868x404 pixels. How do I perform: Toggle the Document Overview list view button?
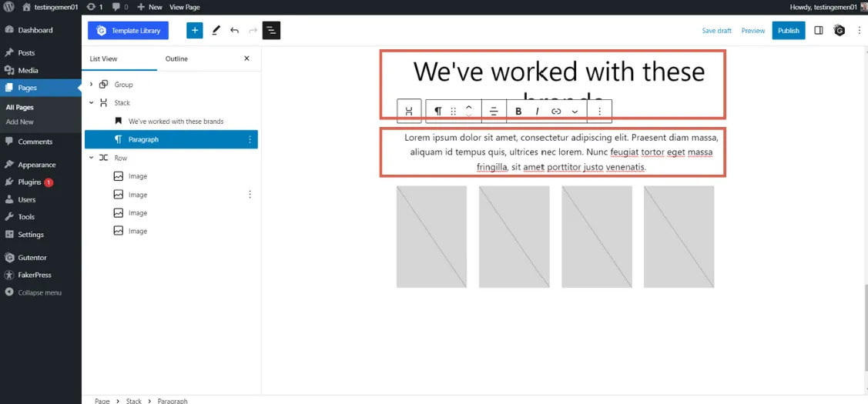coord(271,31)
